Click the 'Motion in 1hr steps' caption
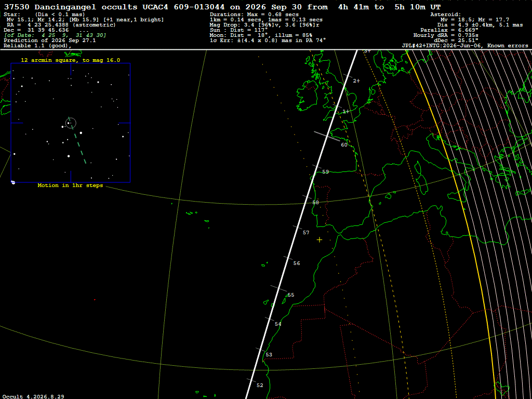This screenshot has width=532, height=399. point(70,185)
